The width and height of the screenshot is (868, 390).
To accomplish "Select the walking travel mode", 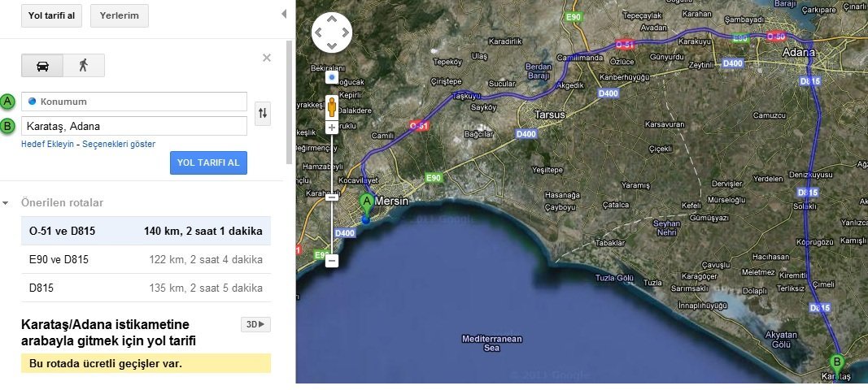I will click(x=84, y=66).
